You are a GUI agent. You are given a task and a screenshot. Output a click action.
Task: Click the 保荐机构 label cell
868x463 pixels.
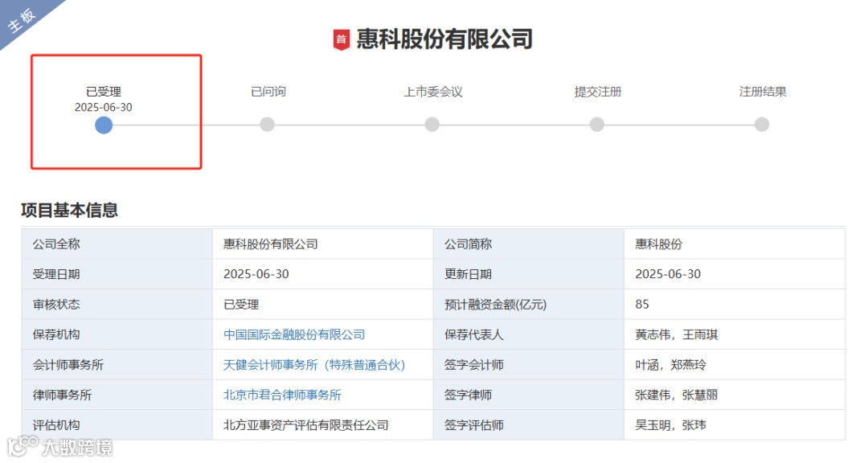point(117,334)
